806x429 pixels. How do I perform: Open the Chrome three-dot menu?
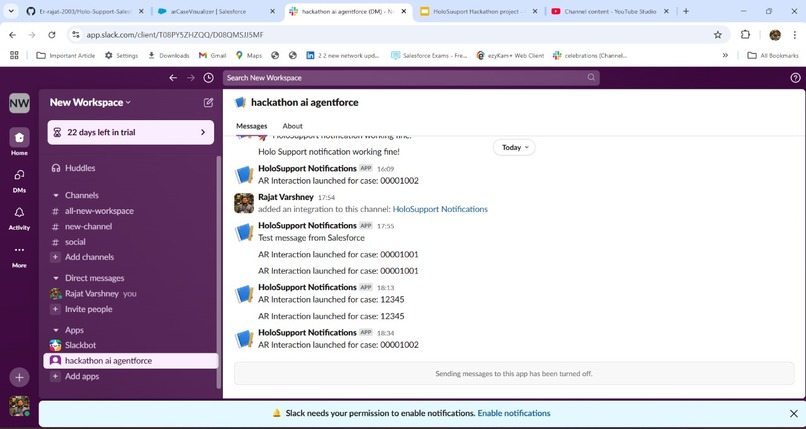point(795,35)
